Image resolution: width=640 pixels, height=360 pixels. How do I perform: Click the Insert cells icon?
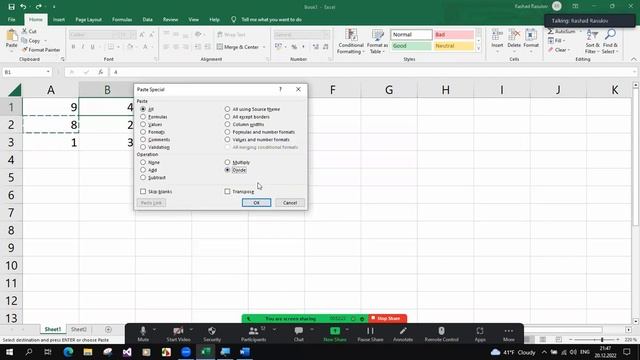point(497,35)
